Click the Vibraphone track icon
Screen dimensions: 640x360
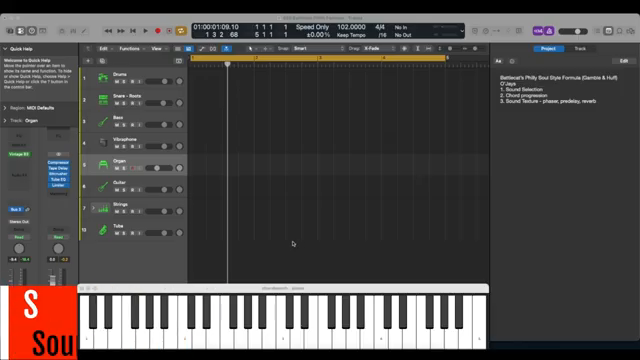click(x=103, y=143)
